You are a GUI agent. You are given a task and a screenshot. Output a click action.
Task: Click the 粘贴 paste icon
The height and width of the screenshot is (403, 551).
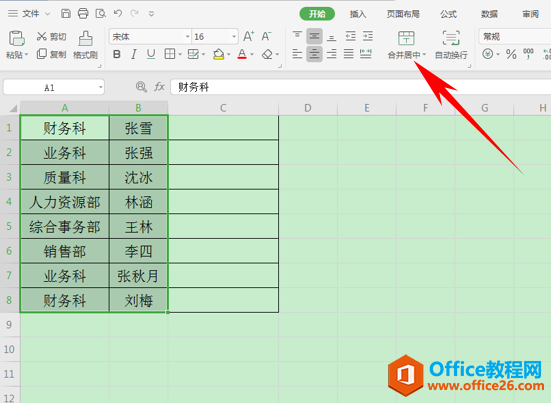click(x=17, y=38)
